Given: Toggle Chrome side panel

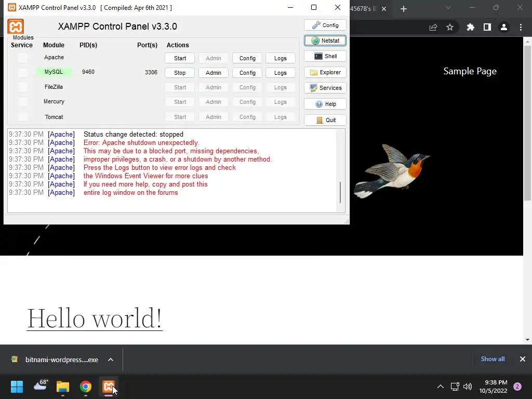Looking at the screenshot, I should click(487, 28).
